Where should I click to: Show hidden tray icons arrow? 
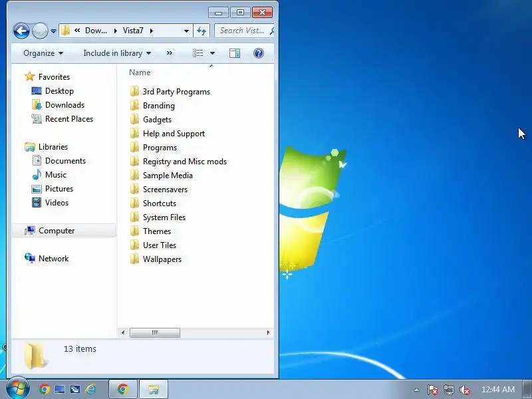pos(417,390)
